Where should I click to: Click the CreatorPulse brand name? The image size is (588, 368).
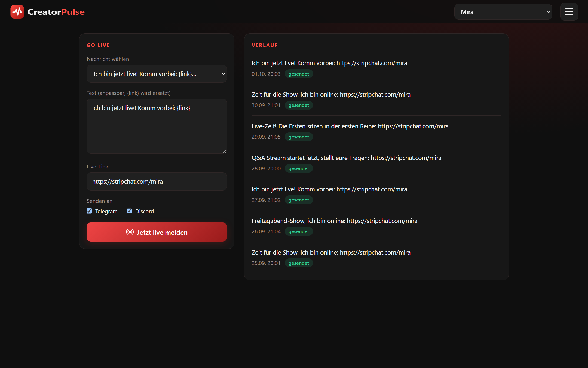pyautogui.click(x=56, y=12)
